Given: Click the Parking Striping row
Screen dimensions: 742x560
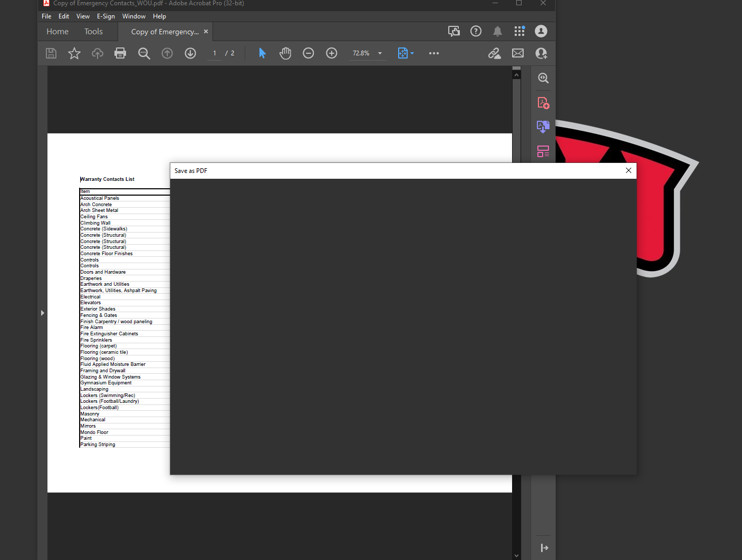Looking at the screenshot, I should click(x=124, y=445).
